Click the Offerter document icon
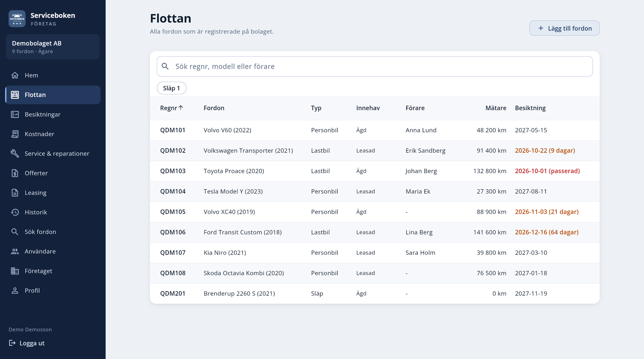The height and width of the screenshot is (359, 644). (15, 173)
